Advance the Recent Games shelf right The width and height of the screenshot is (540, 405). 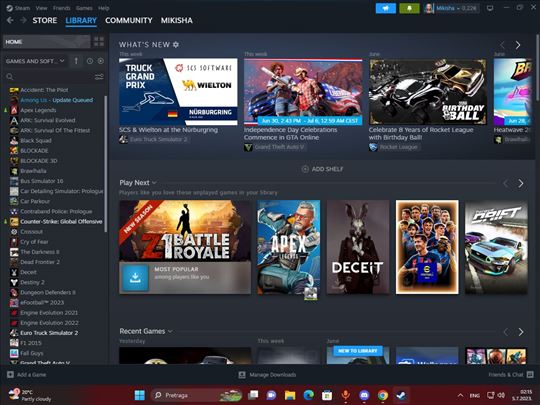[521, 332]
